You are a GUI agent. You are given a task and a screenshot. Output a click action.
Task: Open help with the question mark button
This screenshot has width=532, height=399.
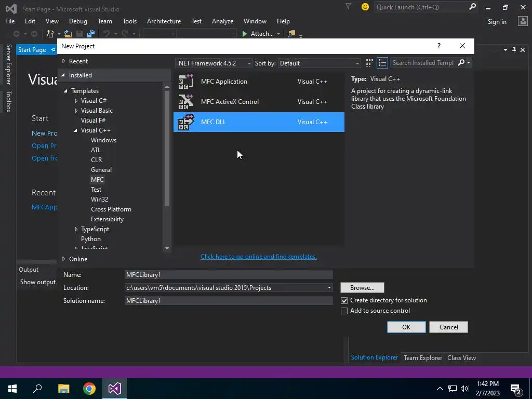point(438,46)
